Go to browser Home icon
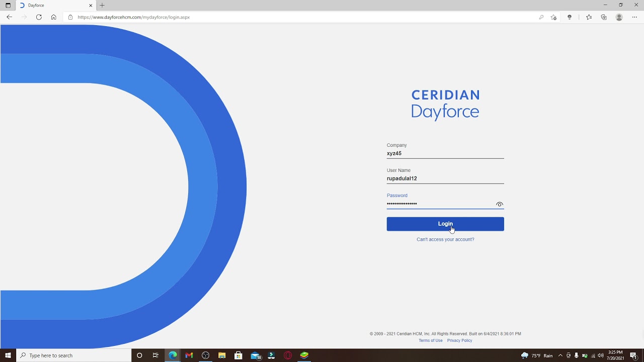This screenshot has height=362, width=644. (x=53, y=17)
